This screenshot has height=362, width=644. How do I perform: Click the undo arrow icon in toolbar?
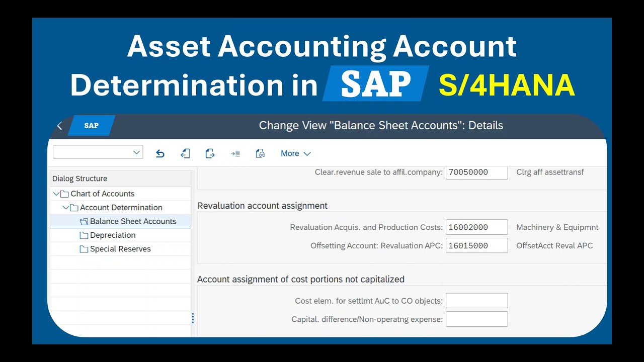[x=160, y=154]
